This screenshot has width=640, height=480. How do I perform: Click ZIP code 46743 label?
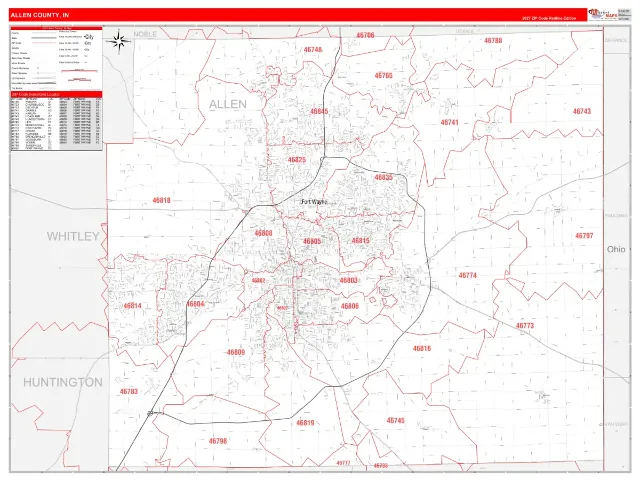pos(582,111)
